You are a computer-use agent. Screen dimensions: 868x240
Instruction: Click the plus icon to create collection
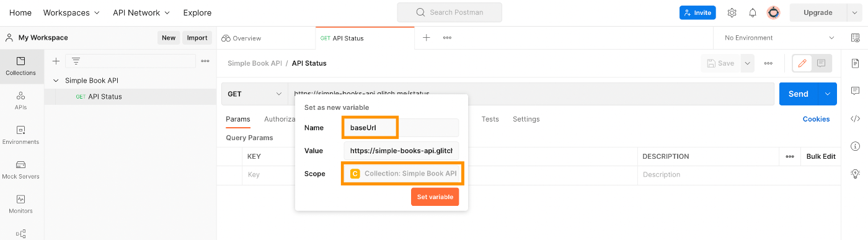coord(56,61)
